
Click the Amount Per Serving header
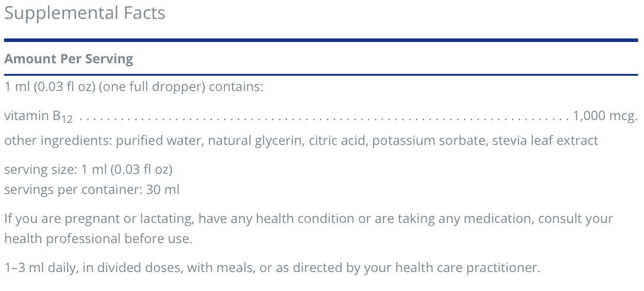click(x=69, y=59)
